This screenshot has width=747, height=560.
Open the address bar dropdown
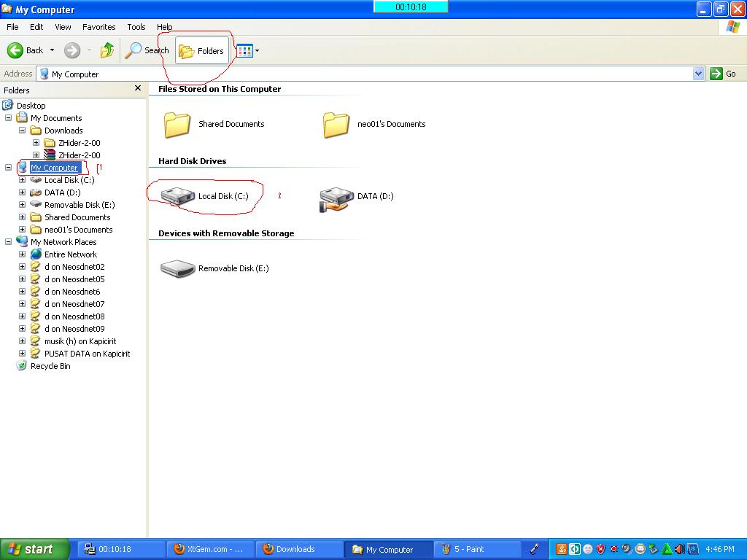point(698,74)
